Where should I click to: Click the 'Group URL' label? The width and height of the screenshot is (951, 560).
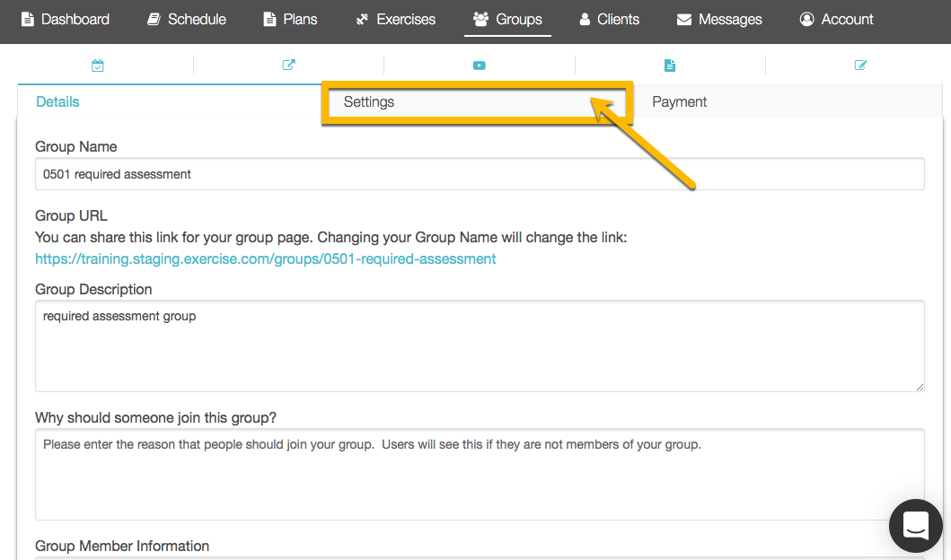coord(71,215)
